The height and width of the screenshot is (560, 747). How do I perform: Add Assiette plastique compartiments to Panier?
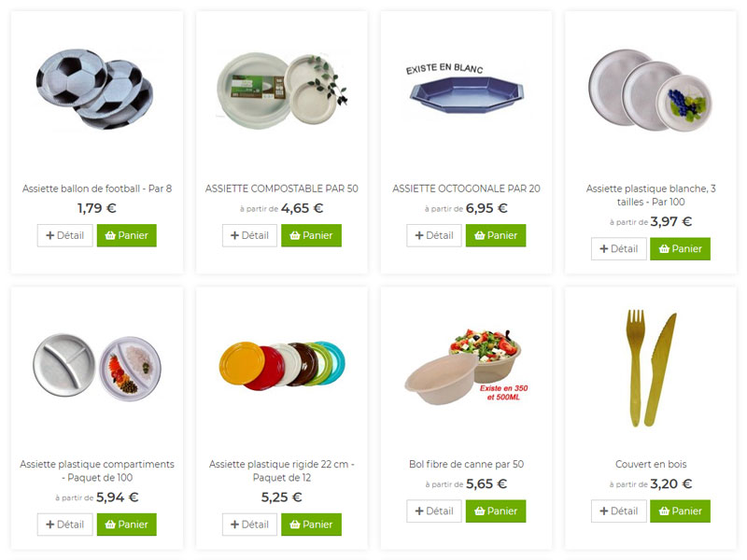[127, 525]
